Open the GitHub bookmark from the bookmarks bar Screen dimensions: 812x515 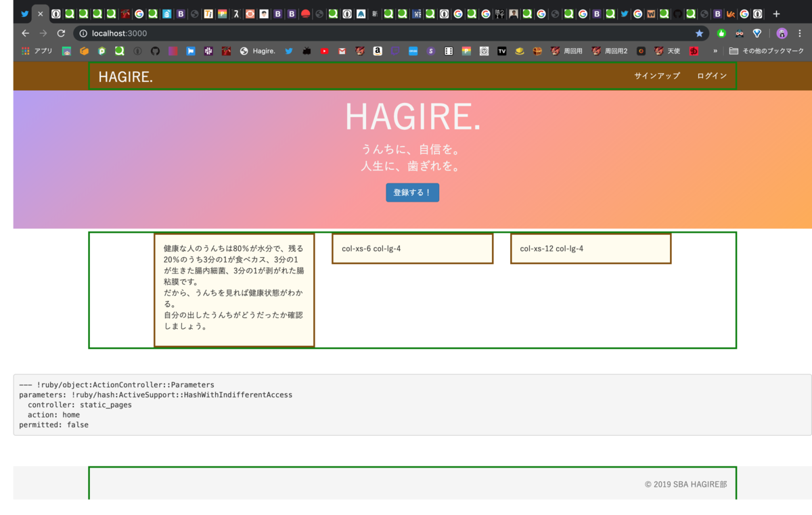click(x=154, y=50)
